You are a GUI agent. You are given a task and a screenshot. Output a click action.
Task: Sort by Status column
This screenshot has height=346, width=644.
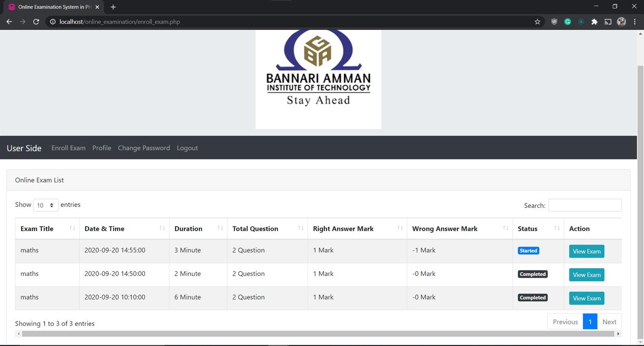[x=538, y=228]
